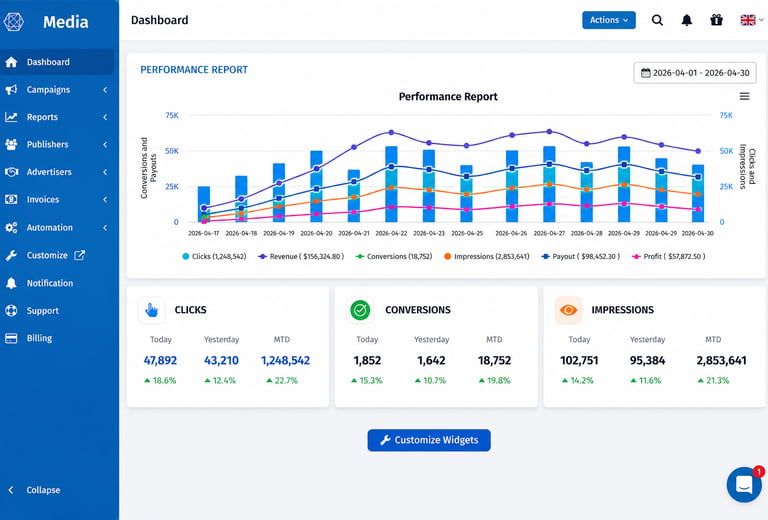Expand the Automation submenu chevron
This screenshot has height=520, width=768.
click(105, 228)
